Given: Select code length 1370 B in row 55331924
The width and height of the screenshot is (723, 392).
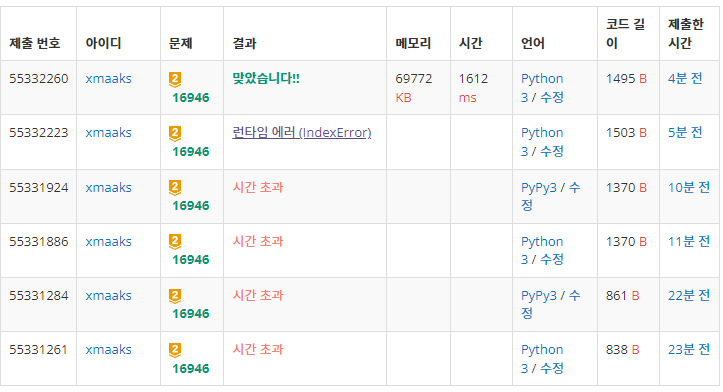Looking at the screenshot, I should (x=626, y=188).
